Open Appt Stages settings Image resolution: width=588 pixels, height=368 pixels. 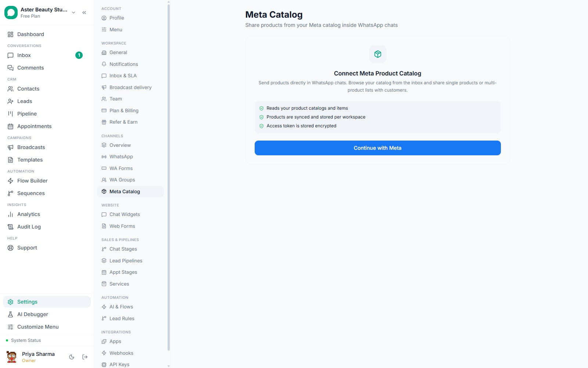[130, 272]
